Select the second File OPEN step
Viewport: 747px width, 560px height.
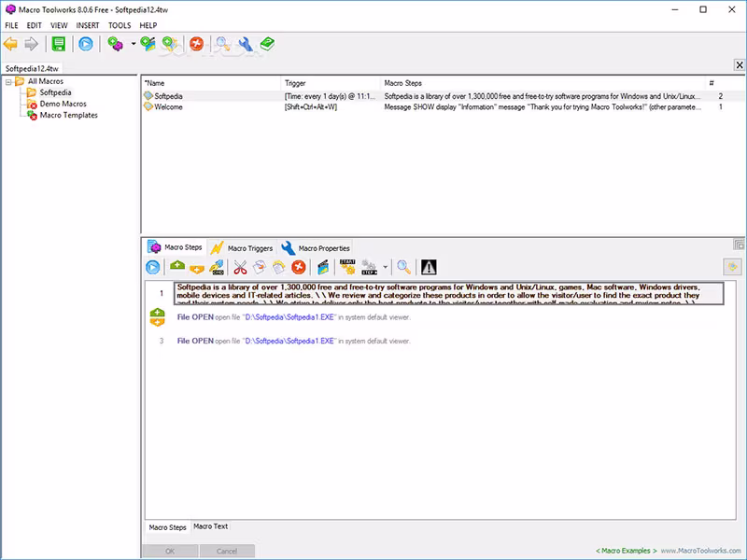click(x=293, y=317)
